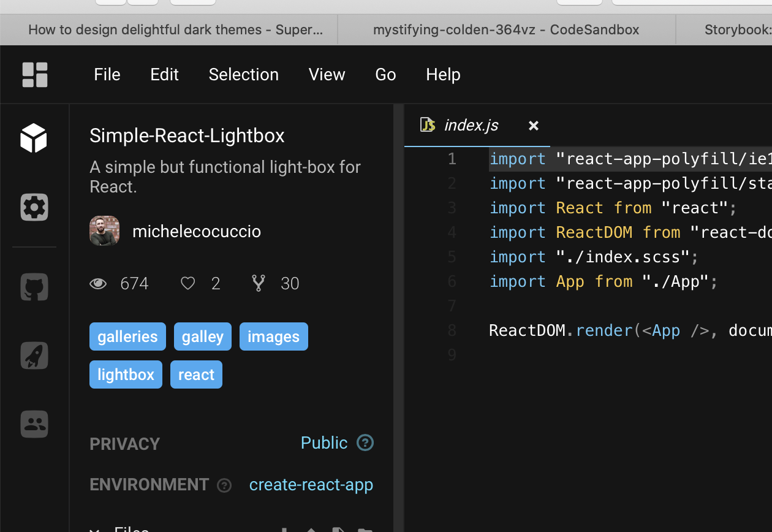Open the Go menu
The image size is (772, 532).
click(386, 75)
